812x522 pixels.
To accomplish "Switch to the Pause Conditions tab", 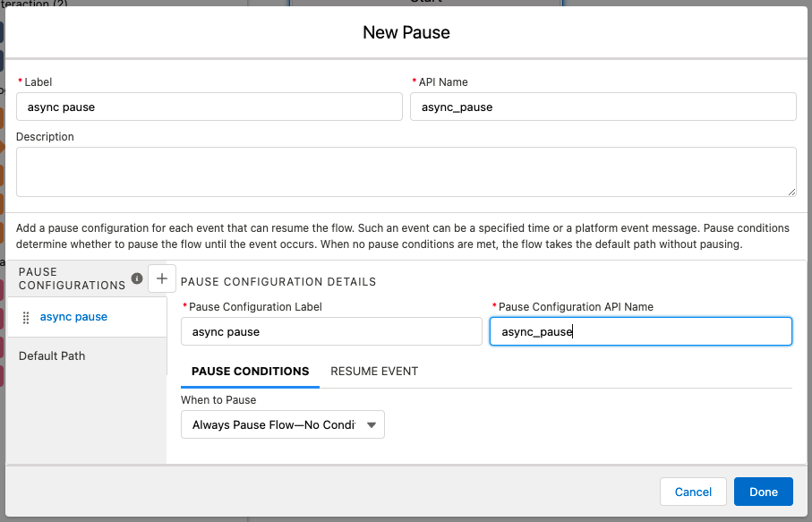I will (250, 372).
